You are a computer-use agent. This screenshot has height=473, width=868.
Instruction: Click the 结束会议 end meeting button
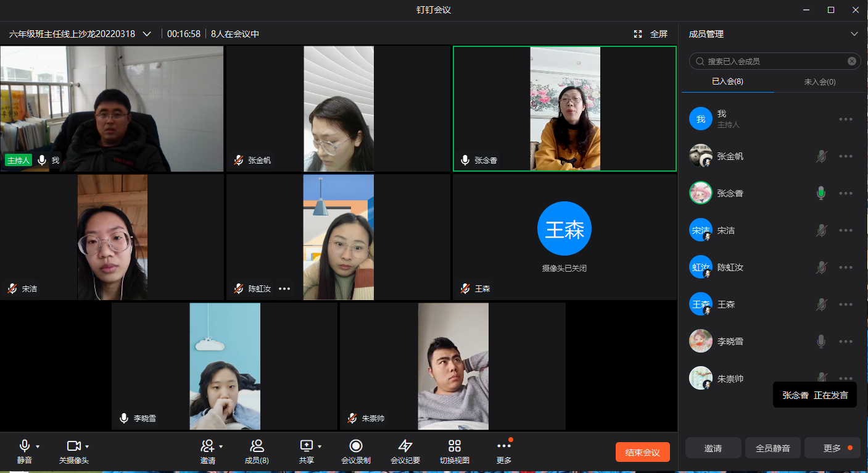[642, 452]
